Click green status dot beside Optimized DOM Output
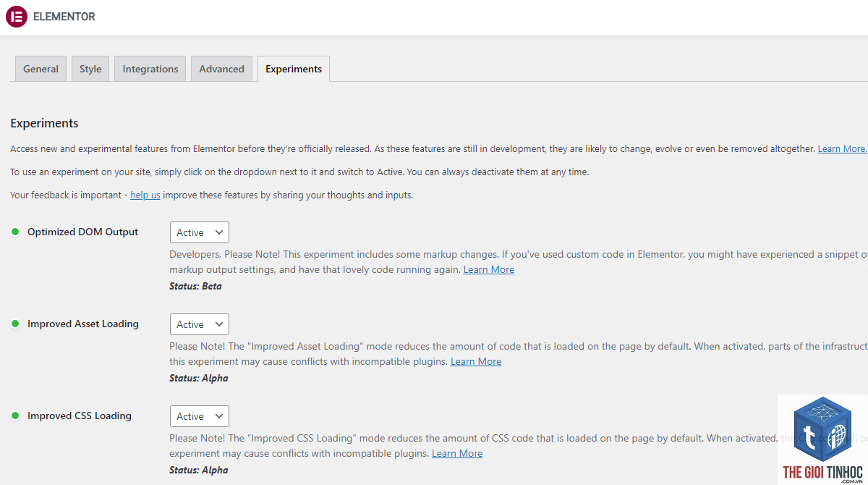 [x=14, y=232]
